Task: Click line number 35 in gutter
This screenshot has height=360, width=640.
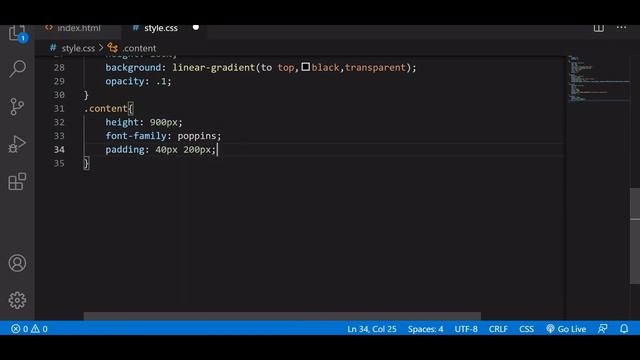Action: [59, 163]
